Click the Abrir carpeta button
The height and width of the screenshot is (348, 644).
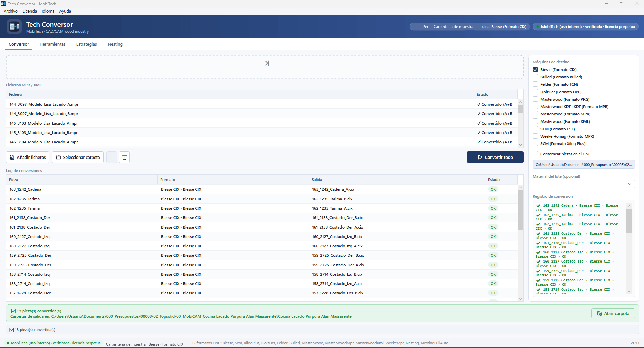pos(613,313)
